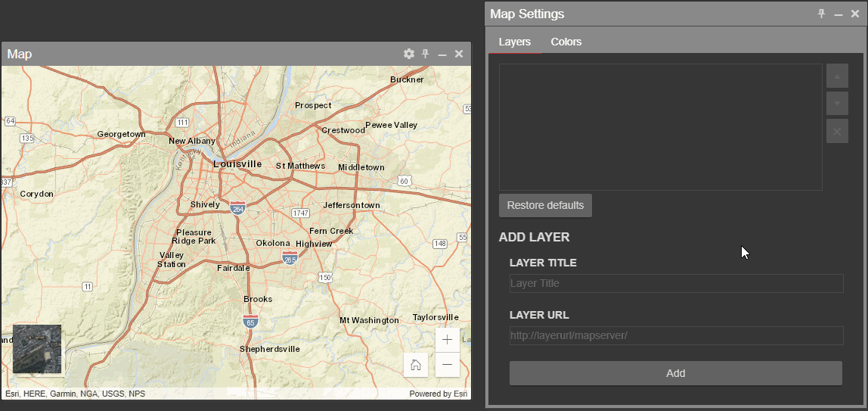The image size is (868, 411).
Task: Click Restore defaults button
Action: coord(545,205)
